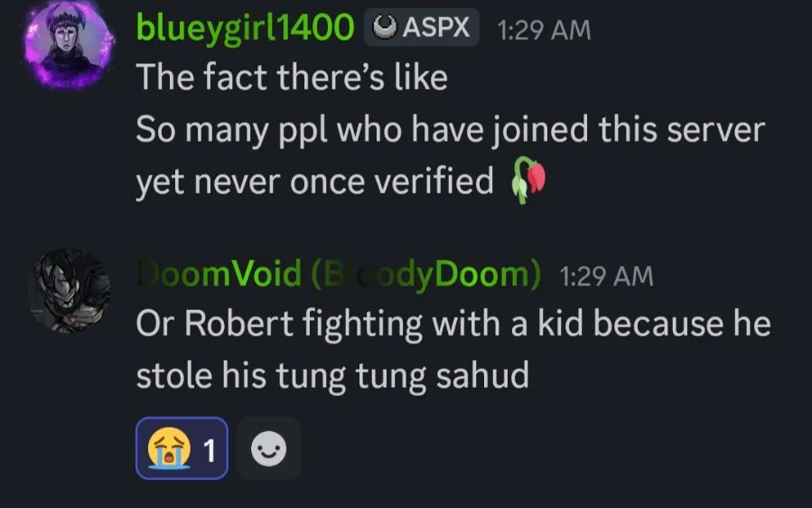
Task: Click the blueygirl1400 username
Action: click(244, 28)
